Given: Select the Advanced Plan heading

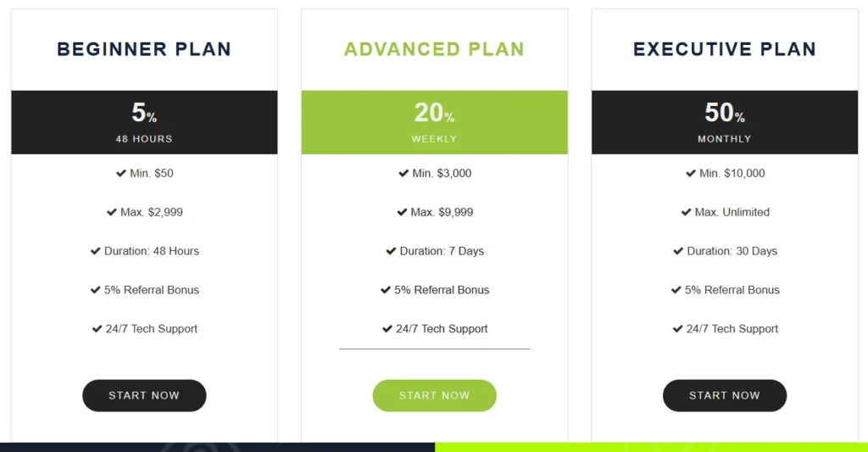Looking at the screenshot, I should point(434,49).
